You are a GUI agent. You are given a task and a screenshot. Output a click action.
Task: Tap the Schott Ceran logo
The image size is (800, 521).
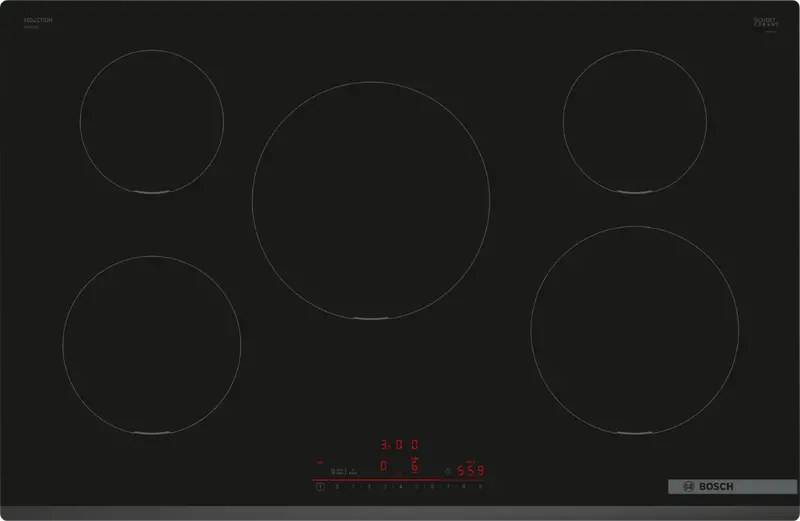(766, 23)
